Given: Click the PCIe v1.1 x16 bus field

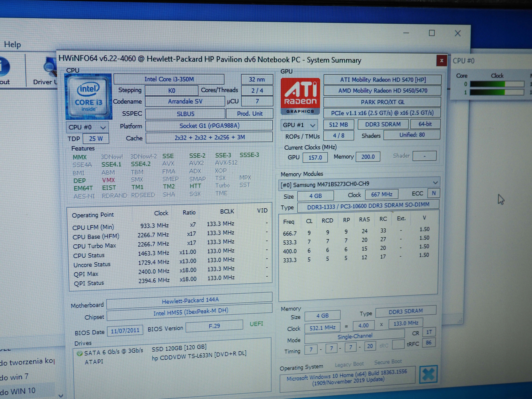Looking at the screenshot, I should [x=382, y=113].
